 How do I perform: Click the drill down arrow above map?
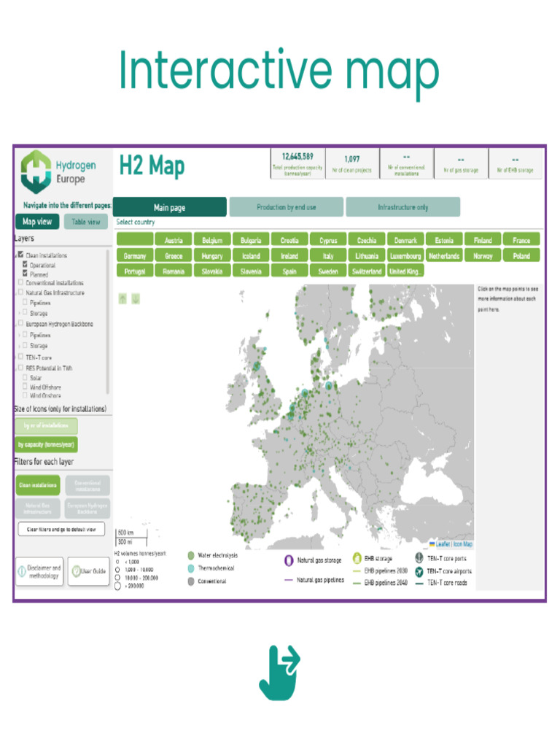(x=136, y=299)
